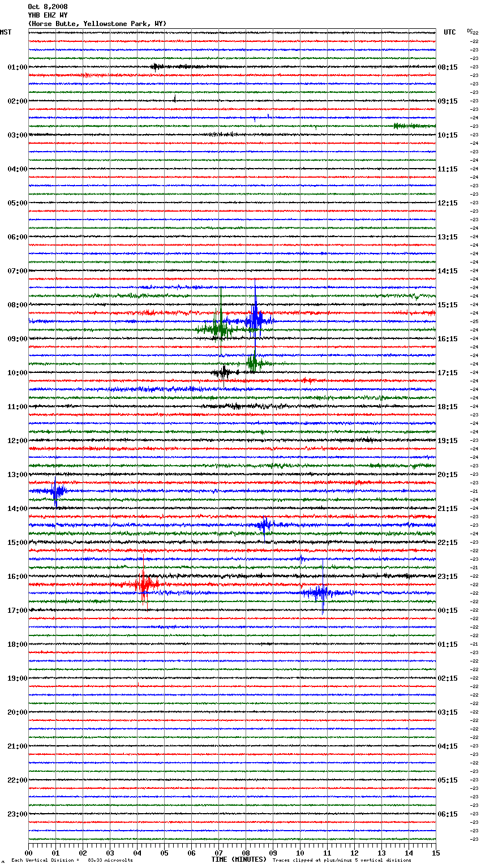Click the MST time zone label
The image size is (481, 868).
coord(6,32)
